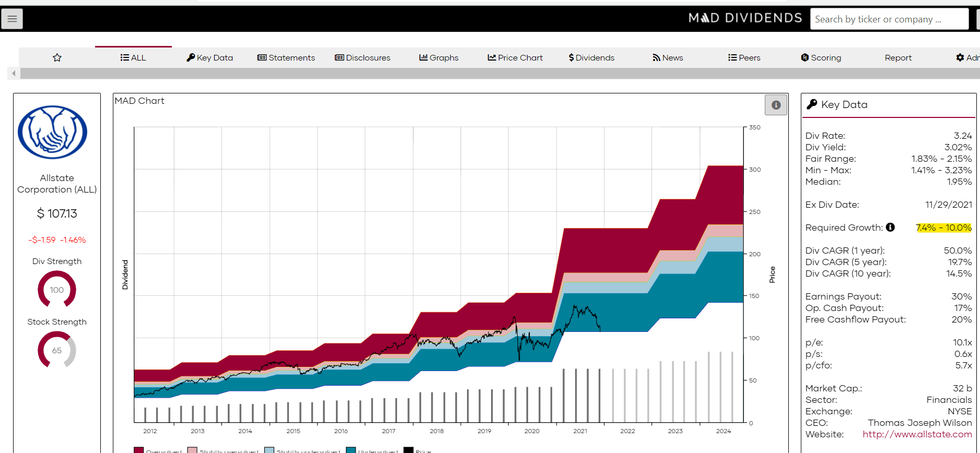Toggle the Undervalued legend swatch
Screen dimensions: 980x453
pos(351,450)
